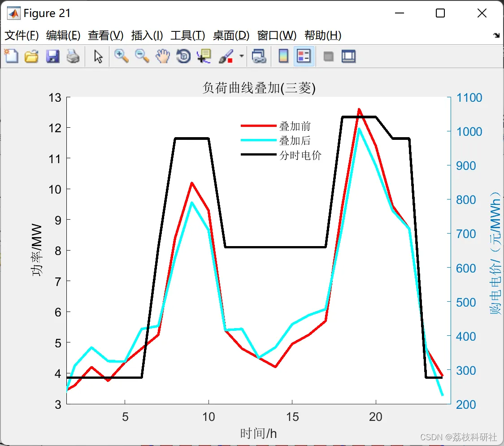This screenshot has height=446, width=504.
Task: Click the New Figure icon
Action: coord(12,56)
